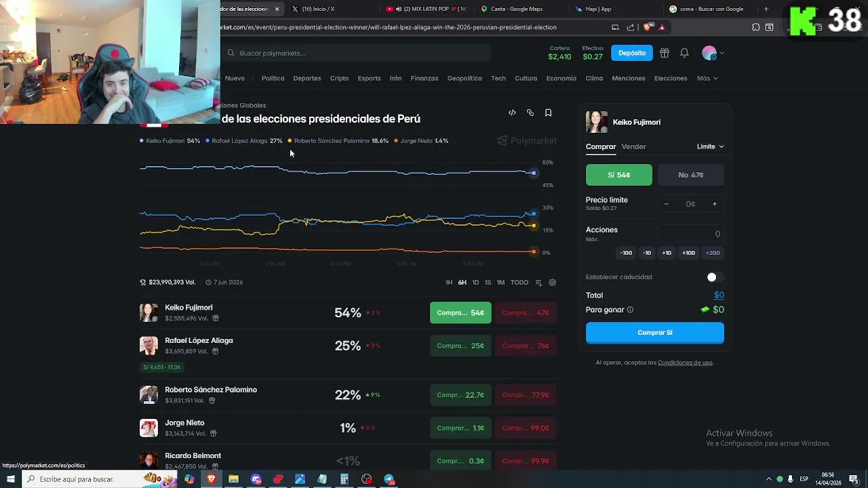Click gift icon beside Jorge Nieto volume

point(213,433)
